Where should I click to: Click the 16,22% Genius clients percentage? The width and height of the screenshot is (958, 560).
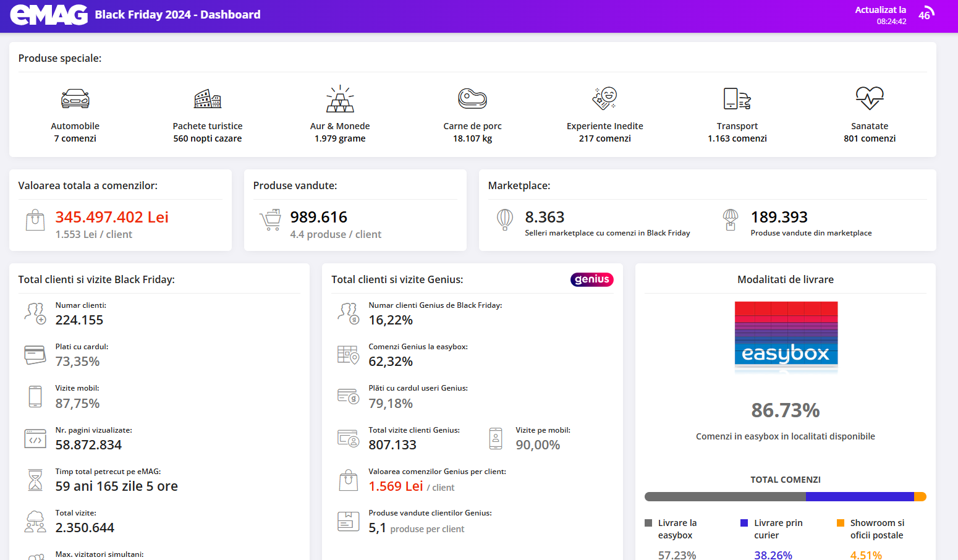[x=391, y=320]
